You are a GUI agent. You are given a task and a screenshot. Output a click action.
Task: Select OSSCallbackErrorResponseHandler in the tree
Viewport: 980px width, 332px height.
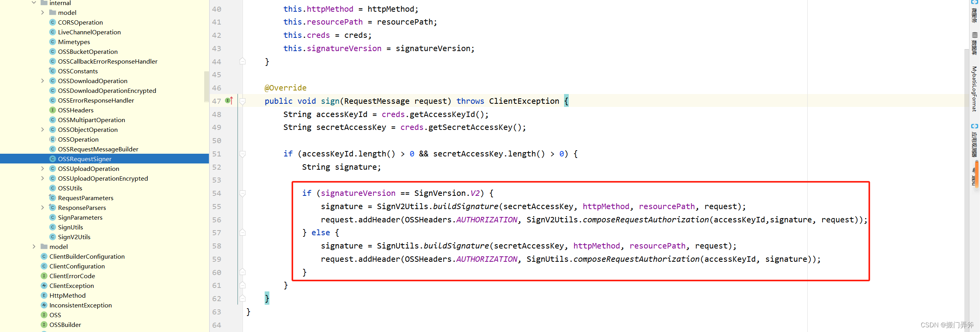click(108, 61)
